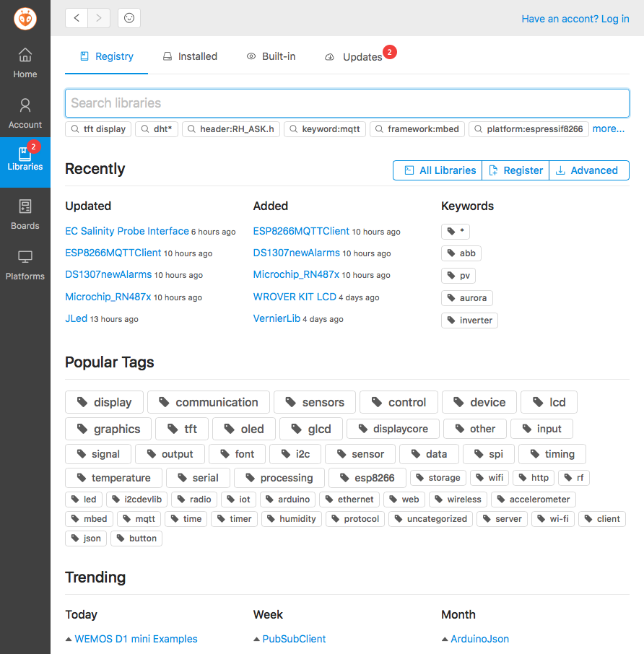Select the 'arduino' popular tag
This screenshot has height=654, width=644.
[288, 500]
